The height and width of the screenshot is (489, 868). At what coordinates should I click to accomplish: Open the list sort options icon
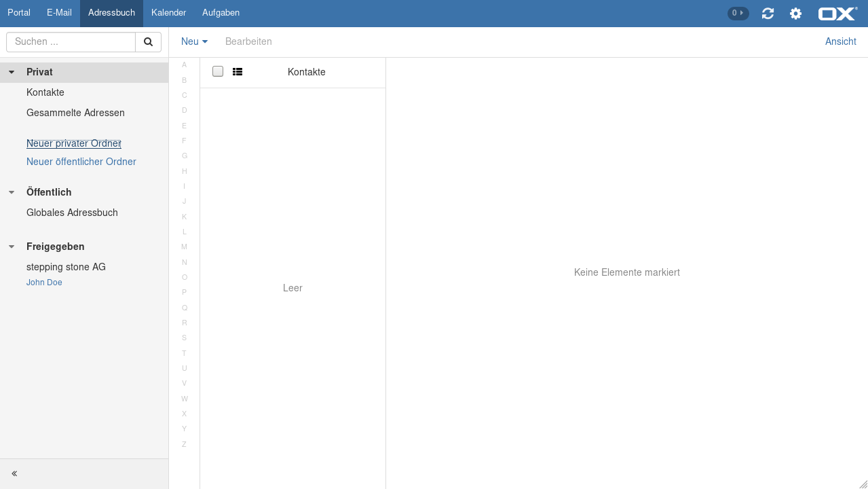point(238,72)
